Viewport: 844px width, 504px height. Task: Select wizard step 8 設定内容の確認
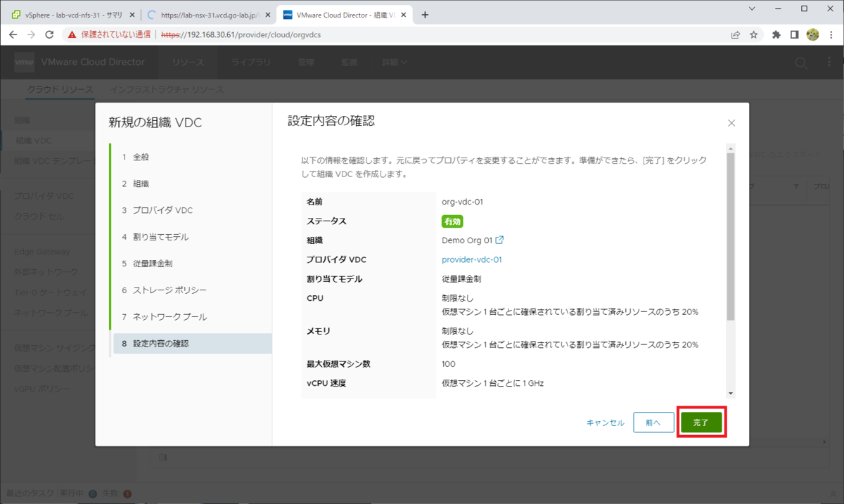[x=191, y=344]
